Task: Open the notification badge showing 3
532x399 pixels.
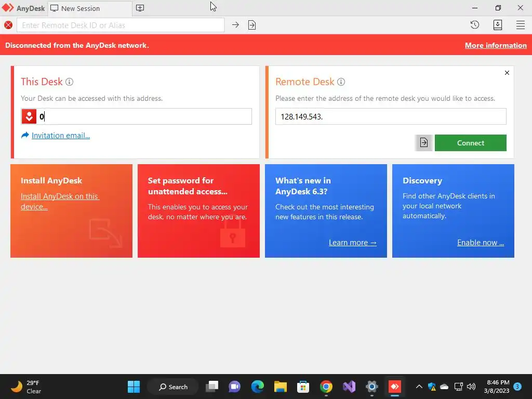Action: click(x=517, y=387)
